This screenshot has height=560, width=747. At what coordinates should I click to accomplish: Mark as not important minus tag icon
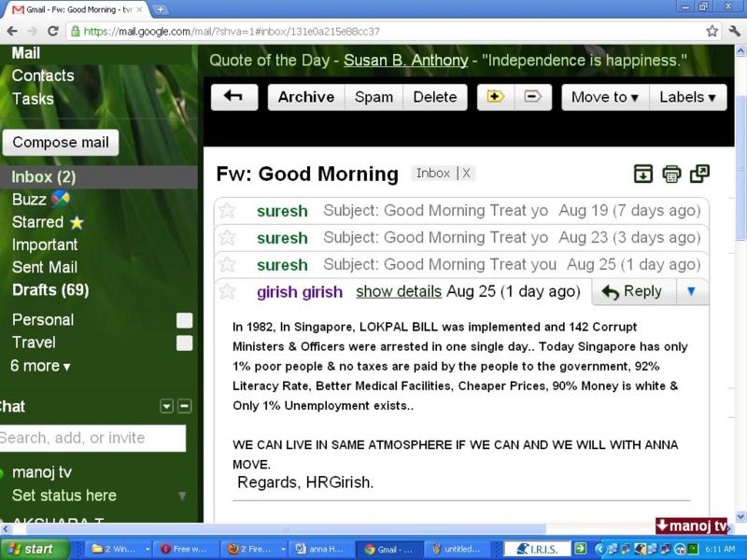coord(532,97)
